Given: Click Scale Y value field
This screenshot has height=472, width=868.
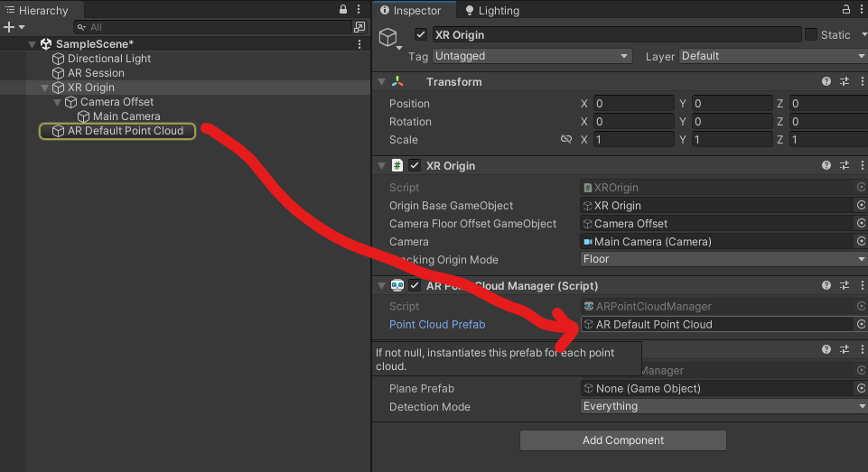Looking at the screenshot, I should [x=732, y=140].
